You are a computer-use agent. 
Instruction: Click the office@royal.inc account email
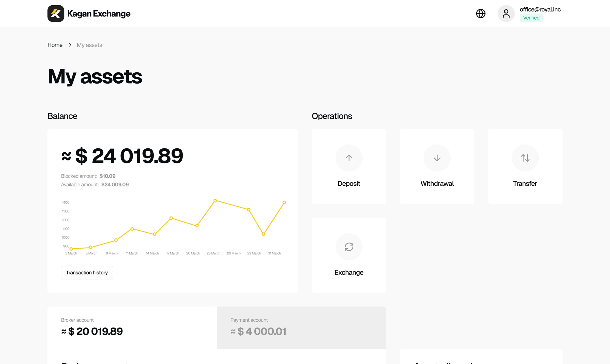(540, 9)
